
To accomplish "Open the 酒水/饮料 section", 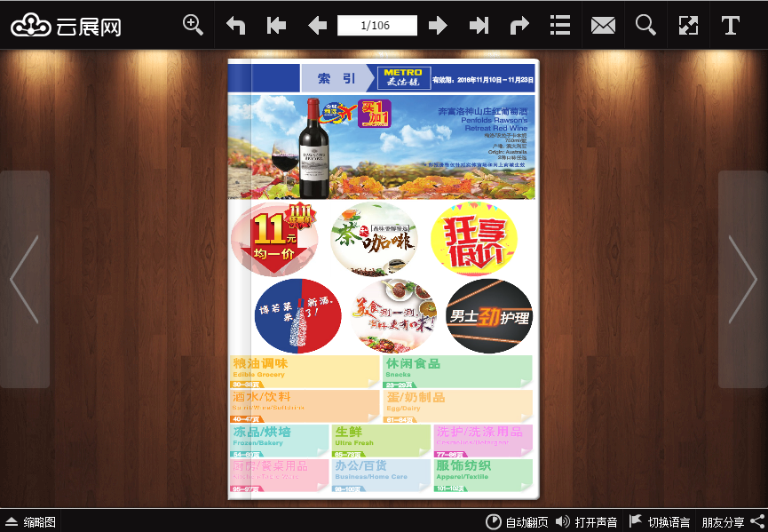I will [x=305, y=406].
